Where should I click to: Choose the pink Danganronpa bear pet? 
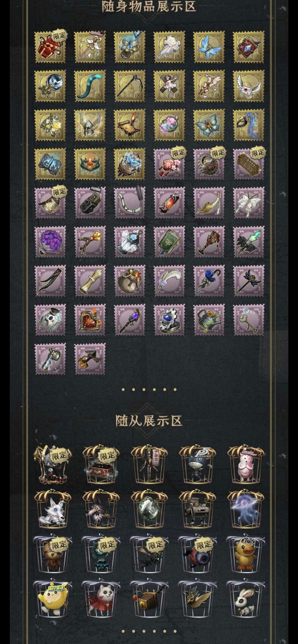246,464
